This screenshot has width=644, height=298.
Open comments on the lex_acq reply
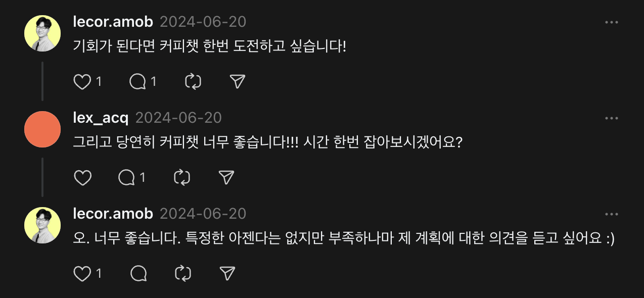126,177
